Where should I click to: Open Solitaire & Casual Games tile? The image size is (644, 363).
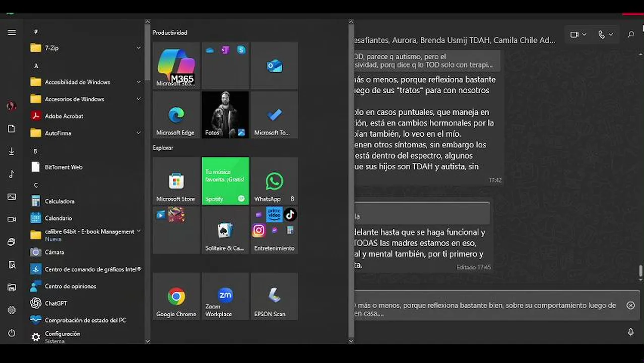[x=225, y=230]
